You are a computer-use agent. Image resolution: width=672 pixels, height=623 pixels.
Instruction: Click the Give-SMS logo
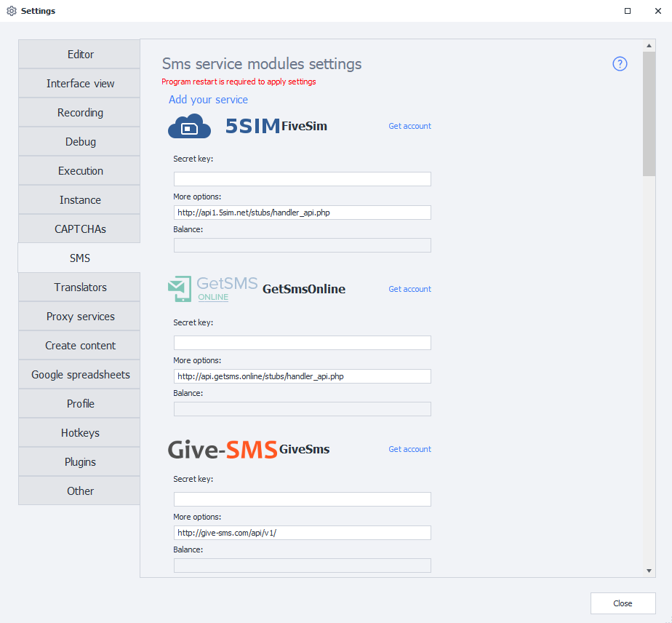[222, 450]
